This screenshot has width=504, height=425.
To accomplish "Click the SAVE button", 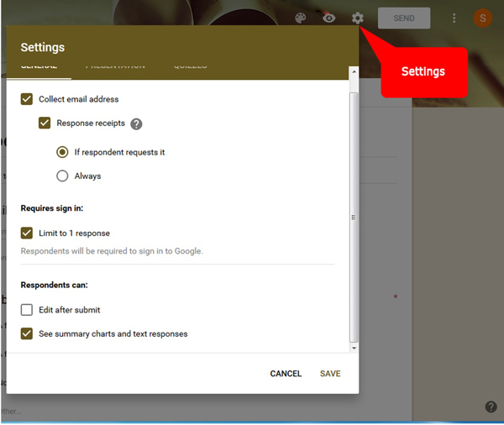I will coord(330,374).
